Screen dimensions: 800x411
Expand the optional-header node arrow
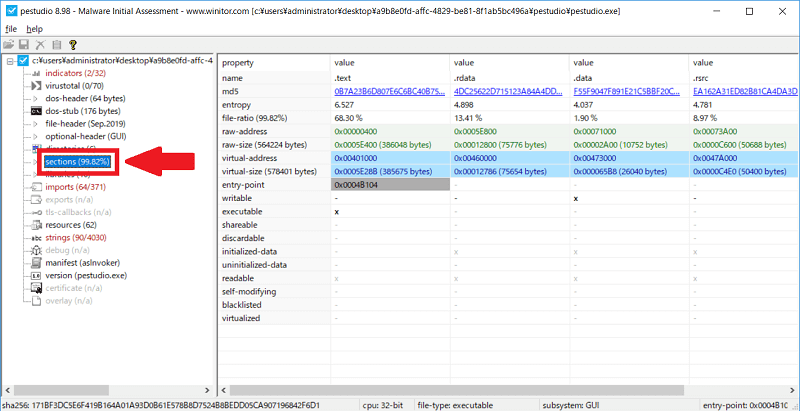[35, 137]
